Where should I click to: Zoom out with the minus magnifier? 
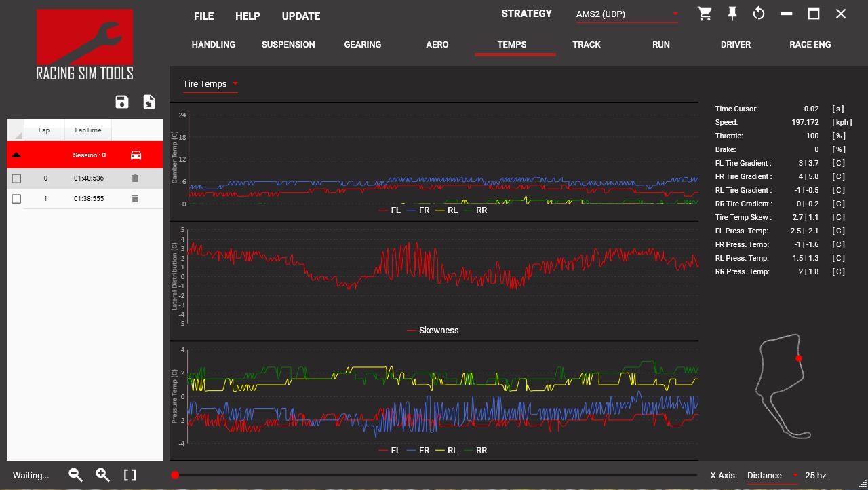tap(76, 475)
